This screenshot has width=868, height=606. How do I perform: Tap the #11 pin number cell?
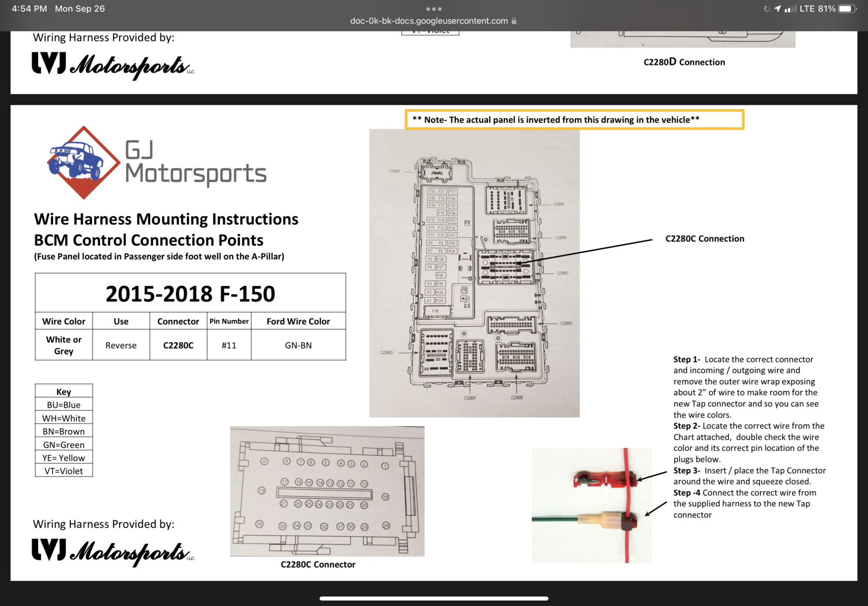tap(229, 345)
